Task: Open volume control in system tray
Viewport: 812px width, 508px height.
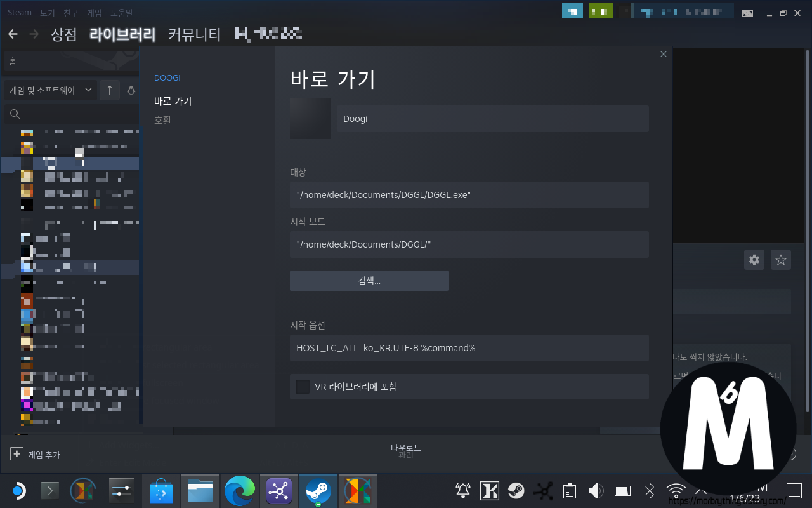Action: (x=596, y=490)
